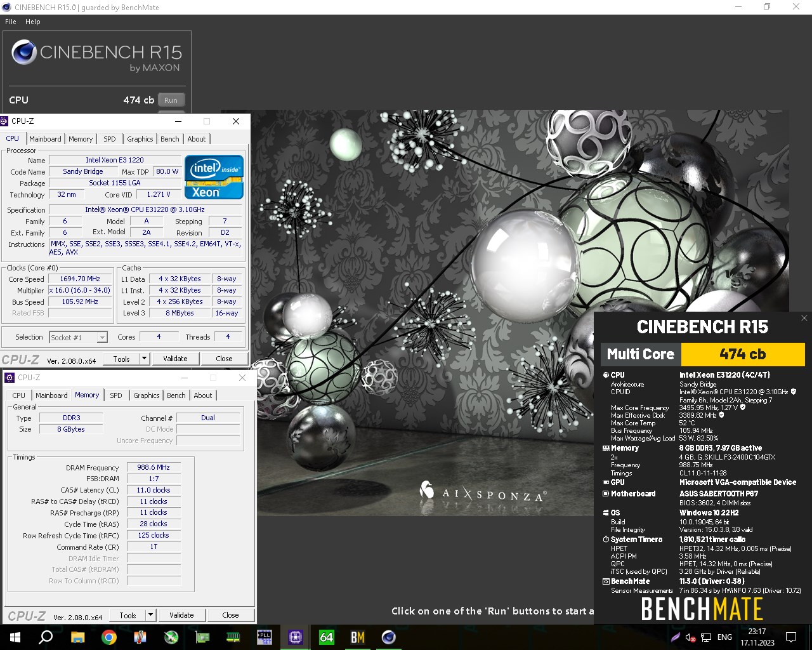Click the System Timers clock icon
The image size is (812, 650).
(606, 540)
